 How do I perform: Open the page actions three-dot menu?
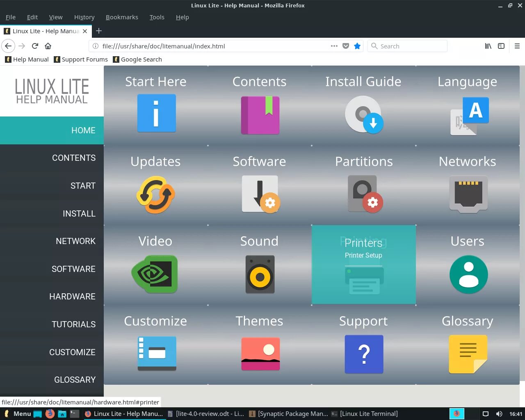point(334,46)
